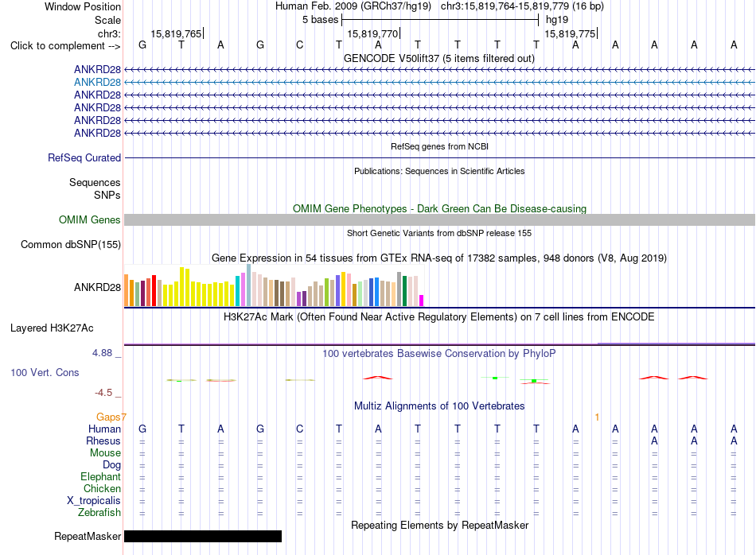Click the 4.88 upper conservation value
Image resolution: width=756 pixels, height=555 pixels.
[102, 353]
